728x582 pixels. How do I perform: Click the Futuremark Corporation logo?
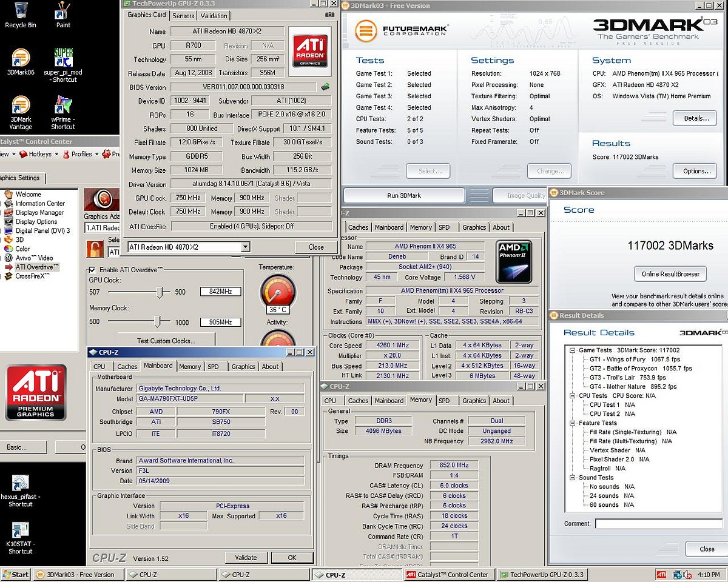(402, 31)
